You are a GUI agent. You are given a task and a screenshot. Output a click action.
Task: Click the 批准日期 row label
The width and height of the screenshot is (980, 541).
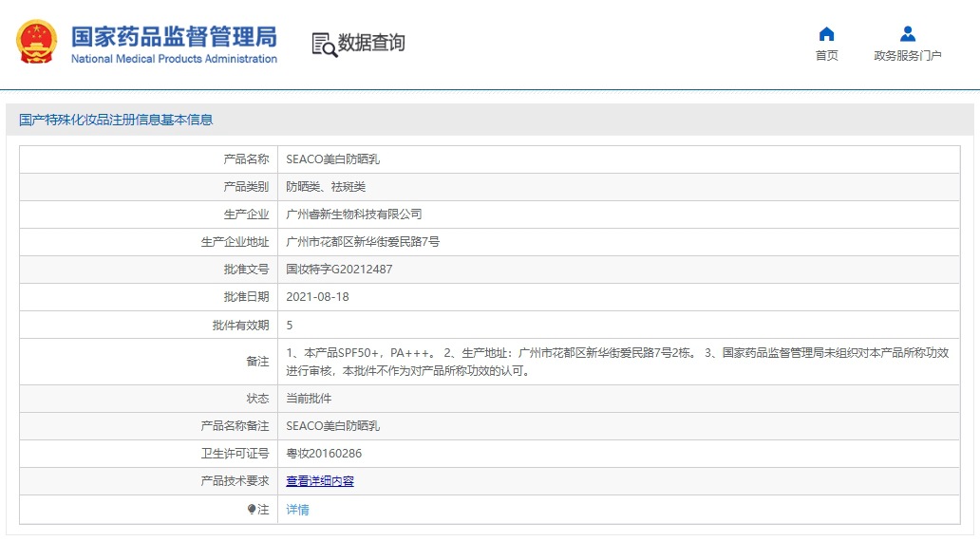click(x=246, y=297)
